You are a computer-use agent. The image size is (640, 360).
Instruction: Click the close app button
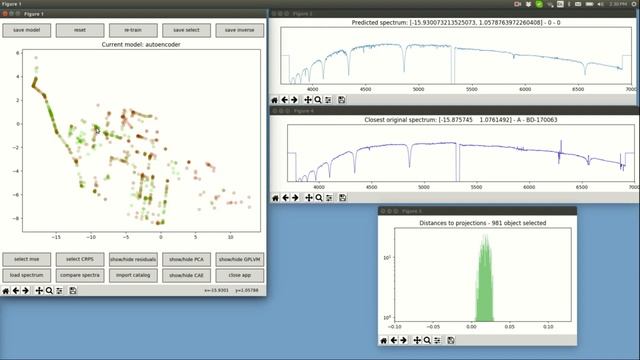(240, 276)
